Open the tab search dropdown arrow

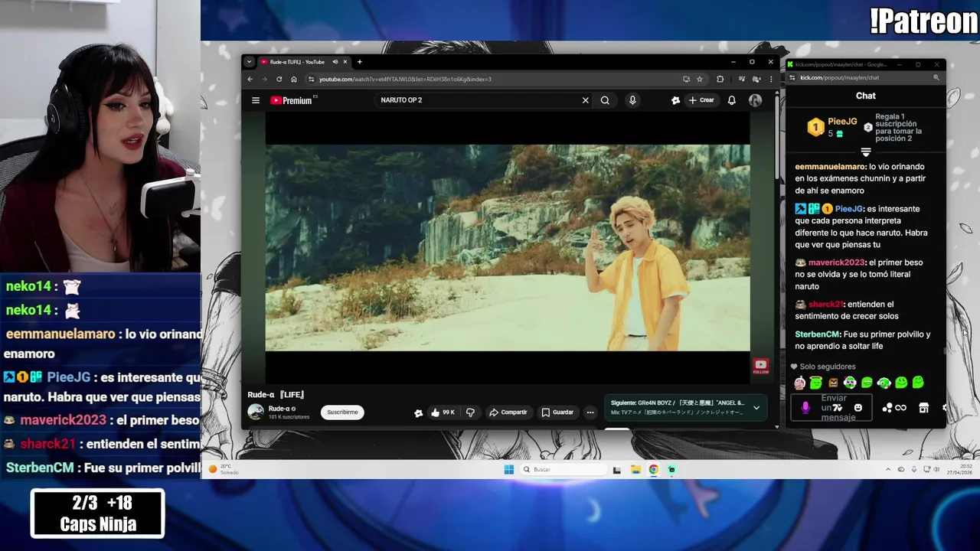coord(249,62)
